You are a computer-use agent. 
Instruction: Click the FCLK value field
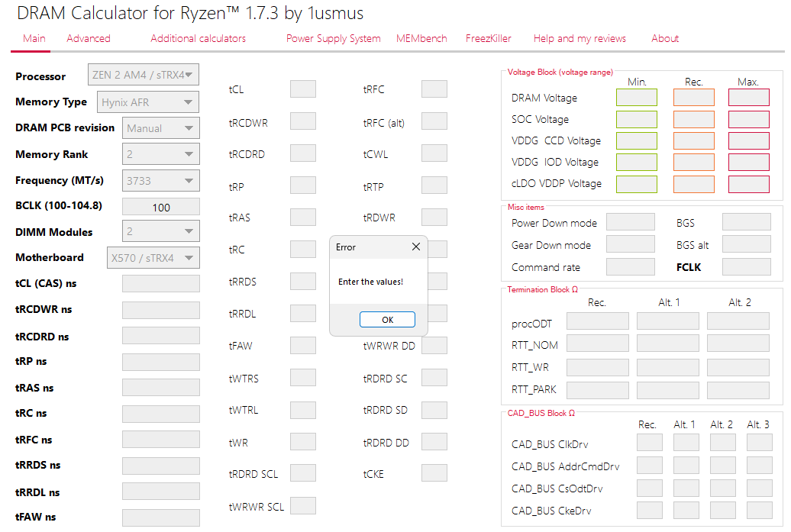(x=747, y=266)
